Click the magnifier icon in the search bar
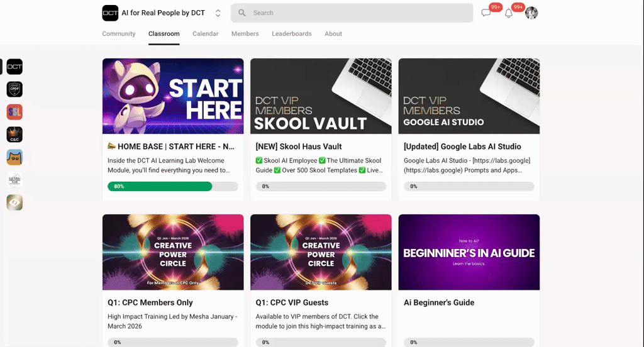 pos(242,13)
